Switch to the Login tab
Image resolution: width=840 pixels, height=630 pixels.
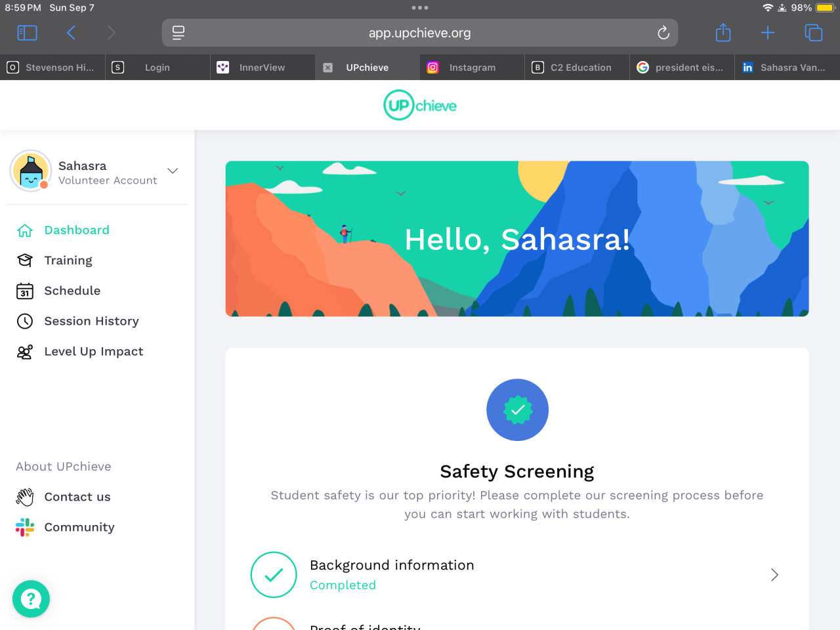157,68
